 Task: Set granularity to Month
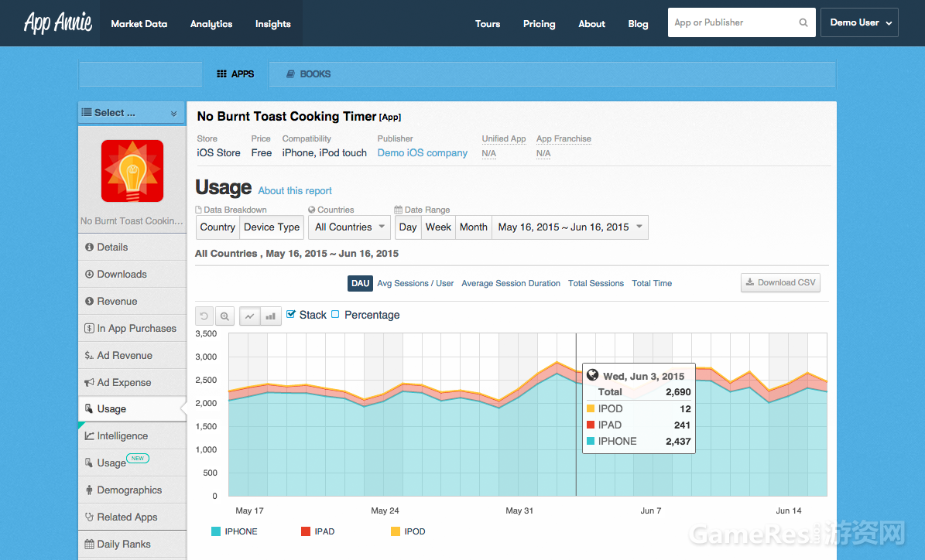474,227
